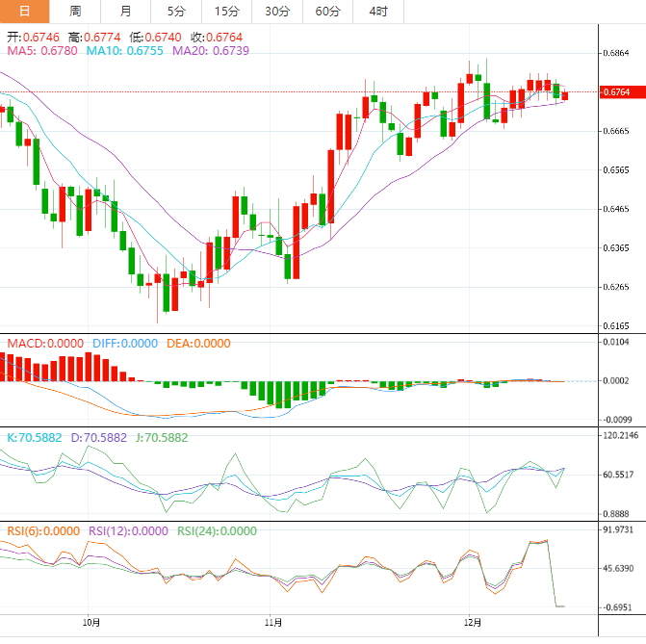Screen dimensions: 646x644
Task: Show the 30分 interval chart
Action: tap(276, 12)
